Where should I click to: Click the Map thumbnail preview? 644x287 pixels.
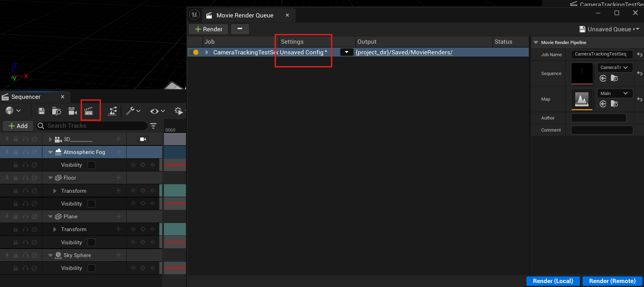[582, 99]
